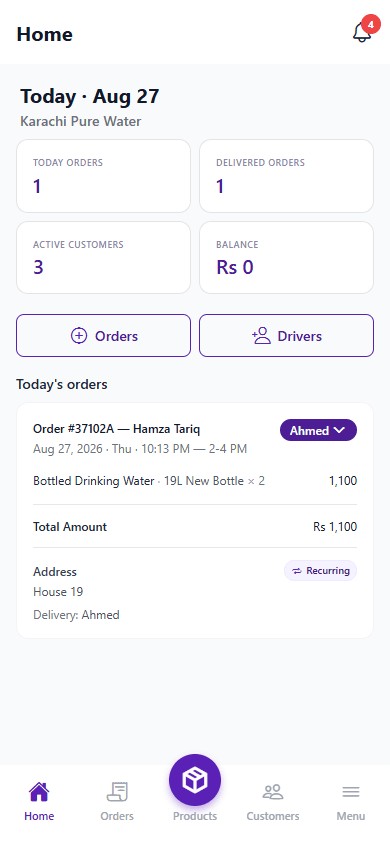Open the Orders receipt icon in bottom bar
The image size is (390, 844).
(117, 792)
